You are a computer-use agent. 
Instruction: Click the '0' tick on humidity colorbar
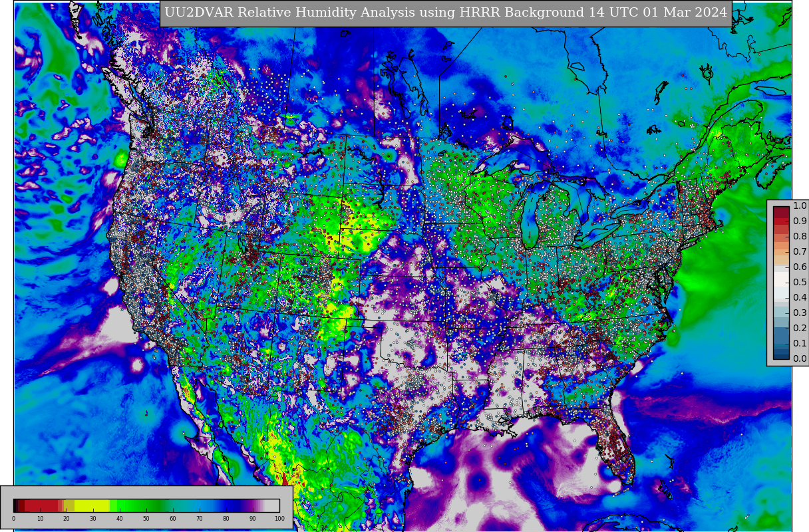[x=13, y=519]
